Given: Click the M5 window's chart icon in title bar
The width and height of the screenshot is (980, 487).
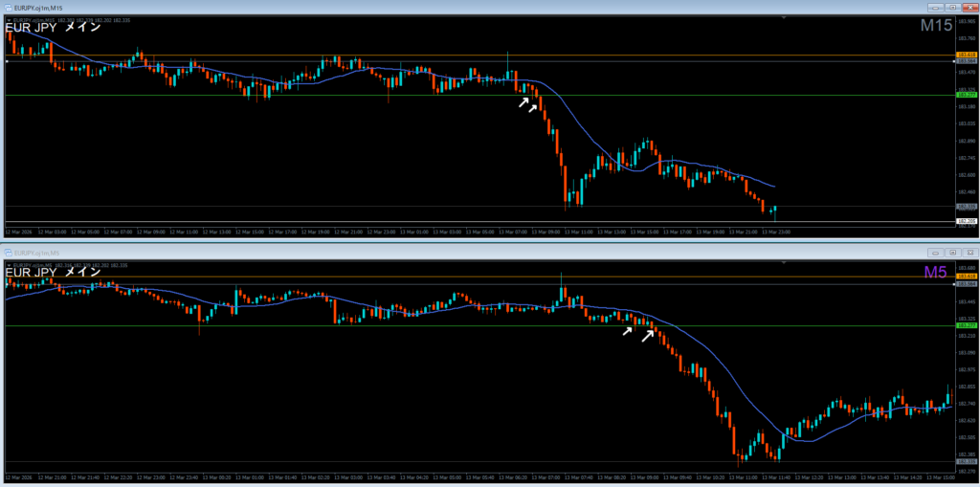Looking at the screenshot, I should point(8,253).
